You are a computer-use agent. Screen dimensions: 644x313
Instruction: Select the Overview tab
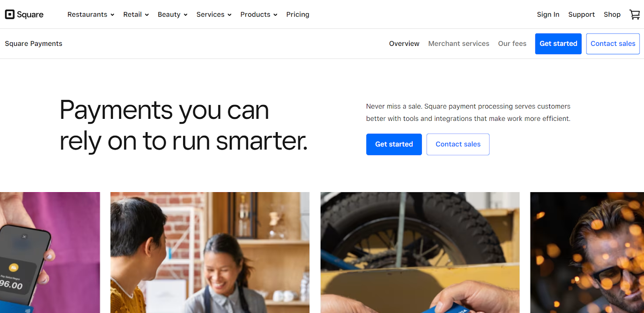(x=404, y=44)
